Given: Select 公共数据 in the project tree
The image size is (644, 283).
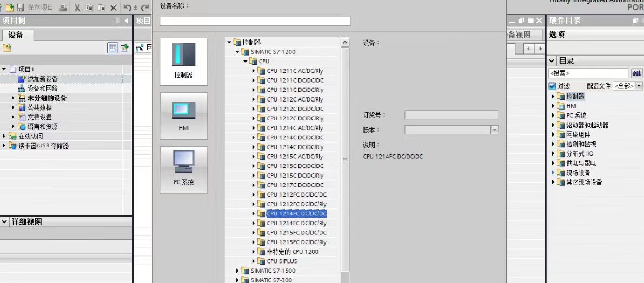Looking at the screenshot, I should pos(39,107).
